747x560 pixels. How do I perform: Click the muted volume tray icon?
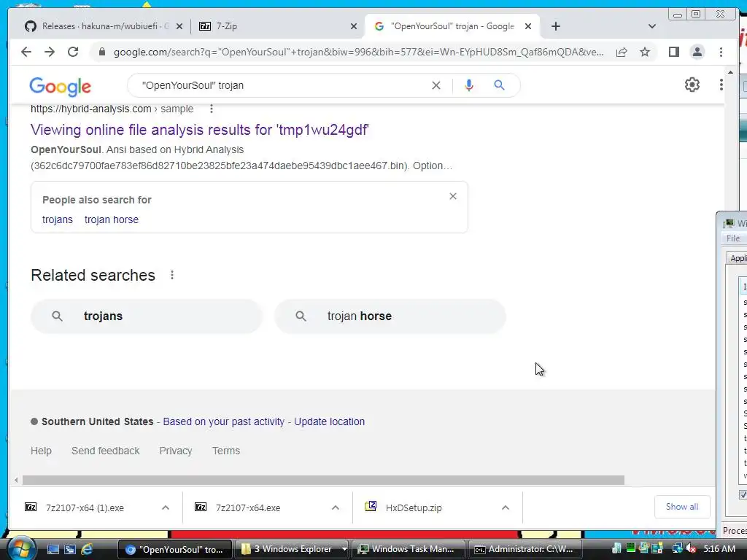click(692, 549)
